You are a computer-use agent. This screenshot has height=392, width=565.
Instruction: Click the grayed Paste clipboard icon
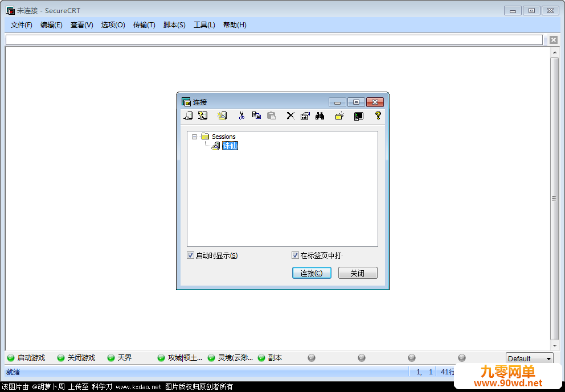[x=271, y=115]
